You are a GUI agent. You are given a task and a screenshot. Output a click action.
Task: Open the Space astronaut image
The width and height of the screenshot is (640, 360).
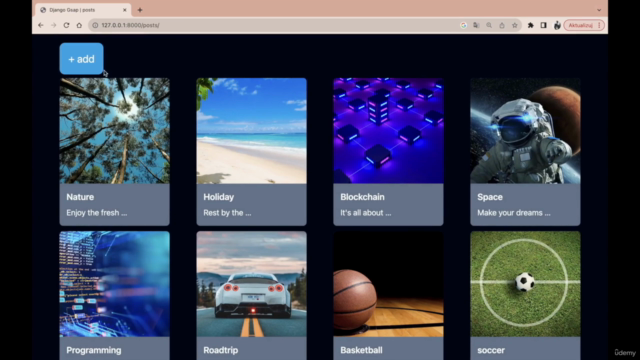[x=525, y=131]
